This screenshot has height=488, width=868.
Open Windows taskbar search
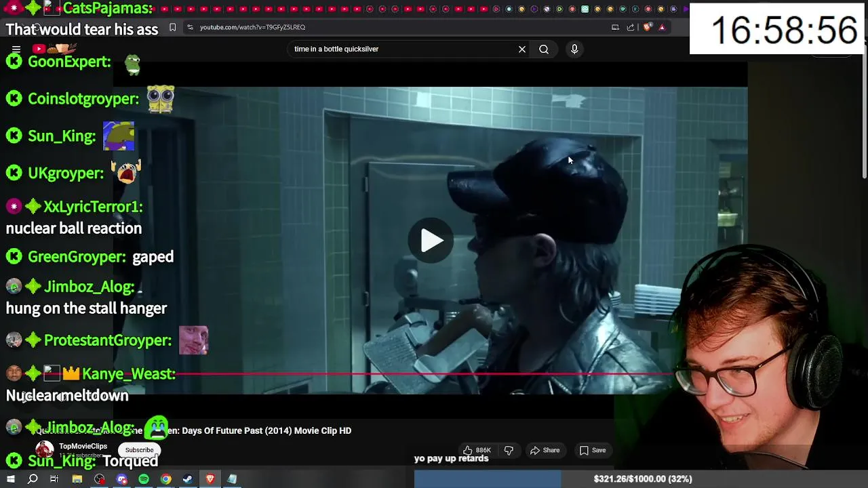click(33, 479)
